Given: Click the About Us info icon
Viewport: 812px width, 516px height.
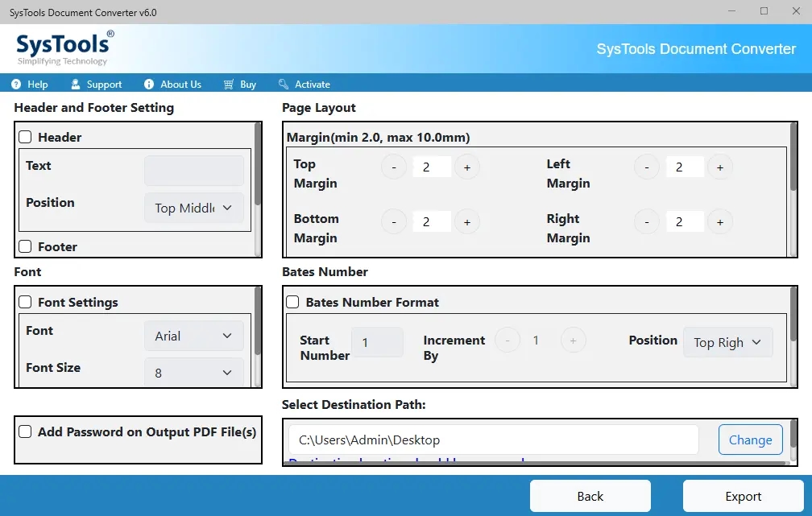Looking at the screenshot, I should [149, 85].
